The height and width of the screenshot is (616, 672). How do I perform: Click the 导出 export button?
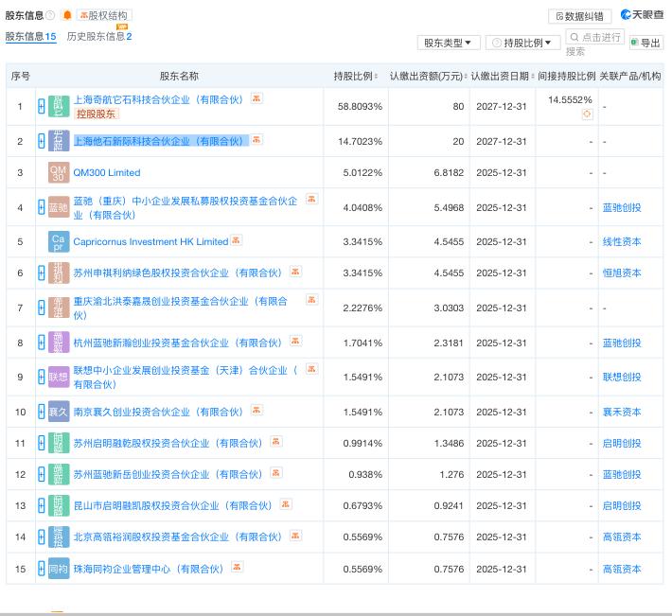[647, 43]
